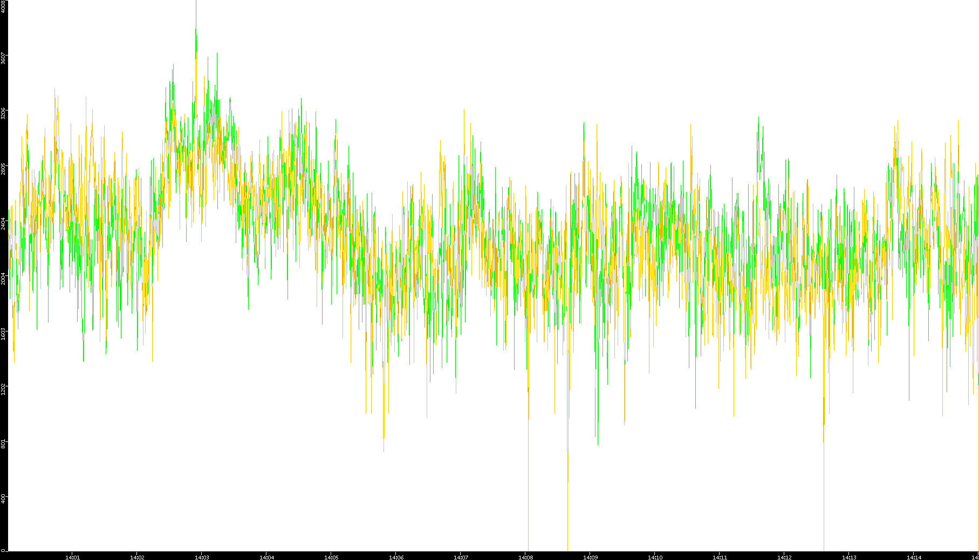Pick the 2805 label on the y-axis
979x560 pixels.
click(3, 169)
